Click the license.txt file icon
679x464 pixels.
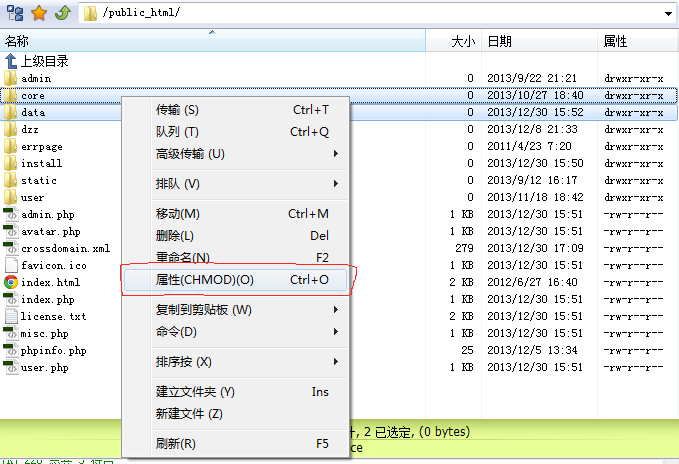coord(11,316)
